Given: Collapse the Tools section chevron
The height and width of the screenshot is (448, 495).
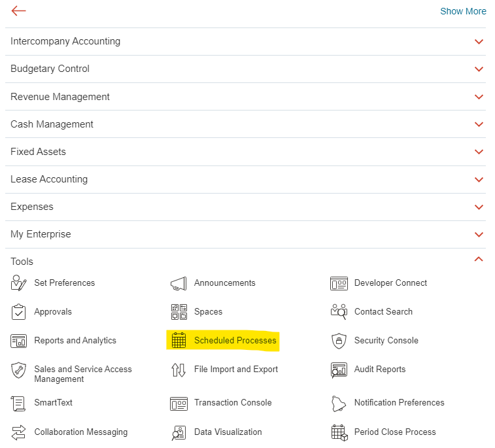Looking at the screenshot, I should tap(479, 260).
